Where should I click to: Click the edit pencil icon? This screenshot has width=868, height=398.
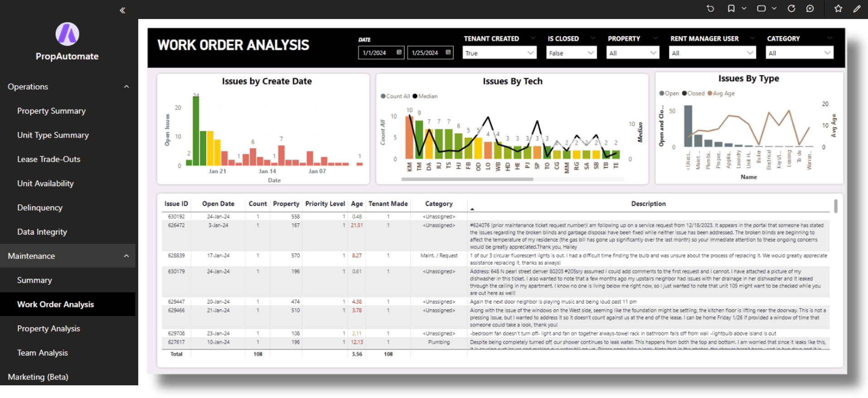click(857, 8)
